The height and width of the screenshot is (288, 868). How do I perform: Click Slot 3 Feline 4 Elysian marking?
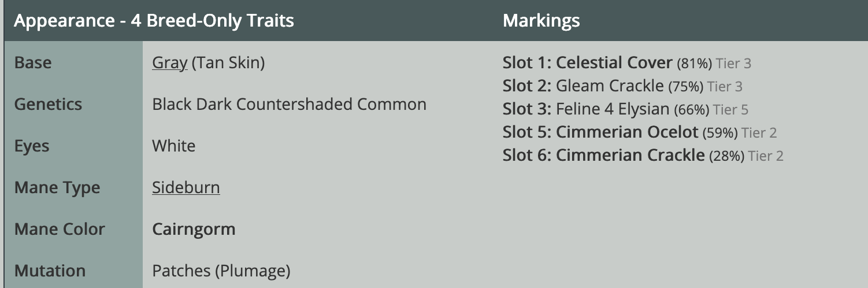tap(612, 109)
